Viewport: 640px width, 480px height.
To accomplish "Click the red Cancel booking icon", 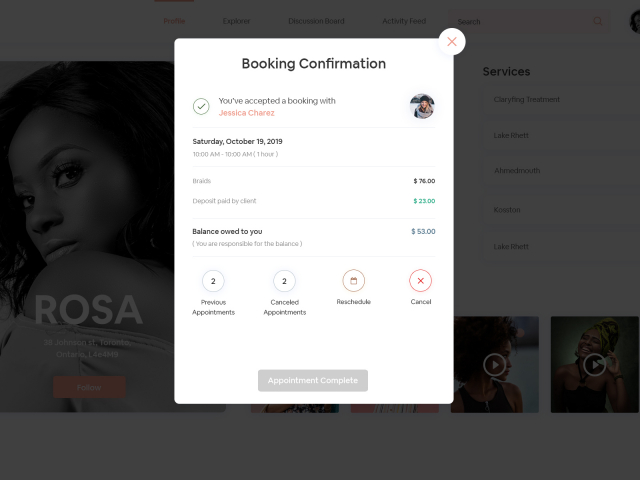I will coord(421,281).
